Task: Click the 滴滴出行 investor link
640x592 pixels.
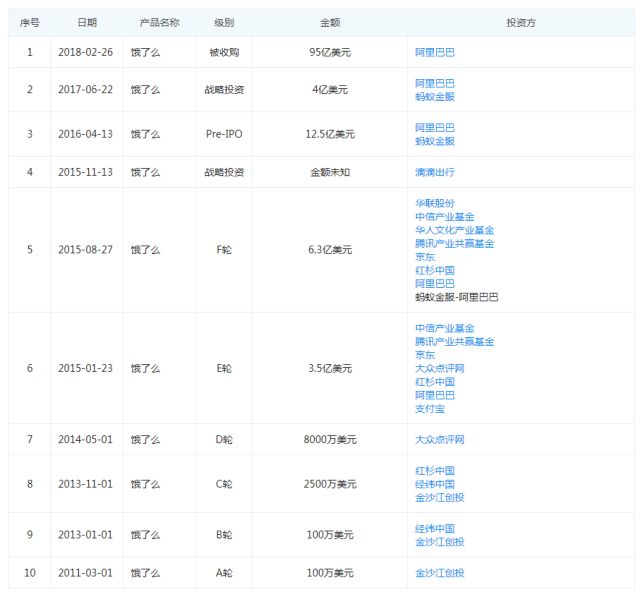Action: point(435,172)
